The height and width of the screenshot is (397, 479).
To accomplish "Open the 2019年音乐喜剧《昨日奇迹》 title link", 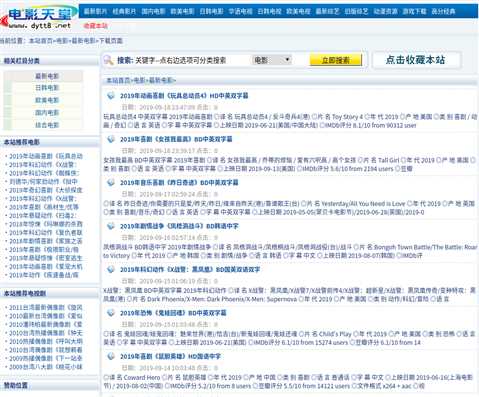I will tap(179, 183).
